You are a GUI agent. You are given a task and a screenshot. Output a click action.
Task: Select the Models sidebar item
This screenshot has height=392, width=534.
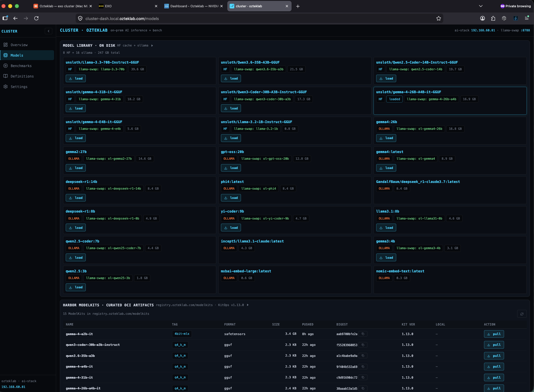point(27,55)
